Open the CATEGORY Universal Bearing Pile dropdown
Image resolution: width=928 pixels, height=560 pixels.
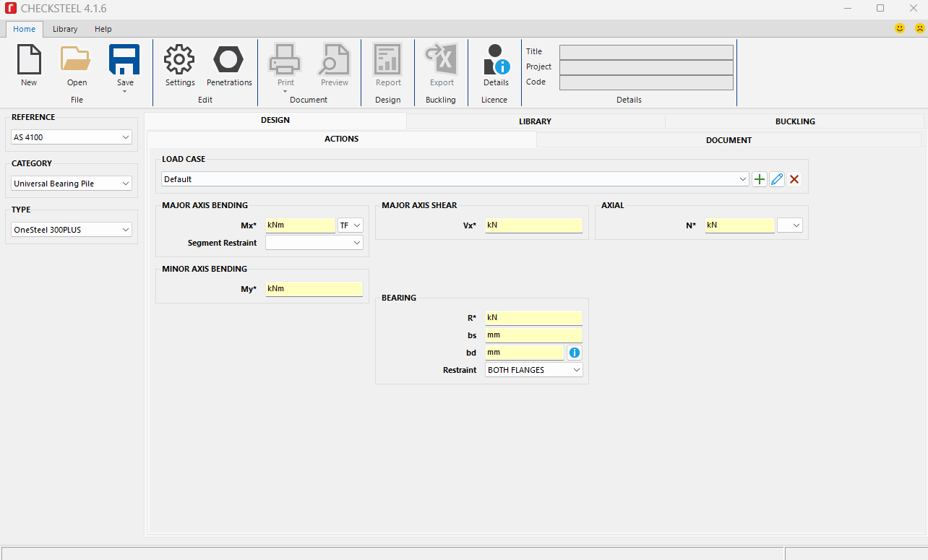pyautogui.click(x=72, y=184)
